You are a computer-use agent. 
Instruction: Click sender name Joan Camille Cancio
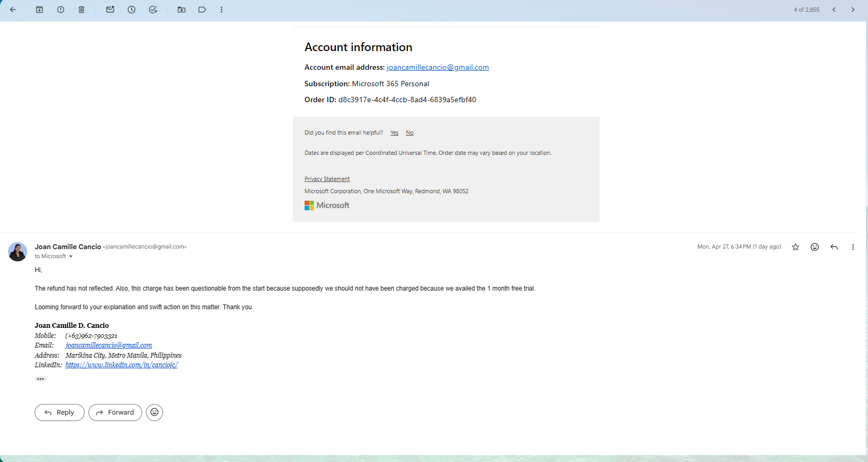[68, 246]
